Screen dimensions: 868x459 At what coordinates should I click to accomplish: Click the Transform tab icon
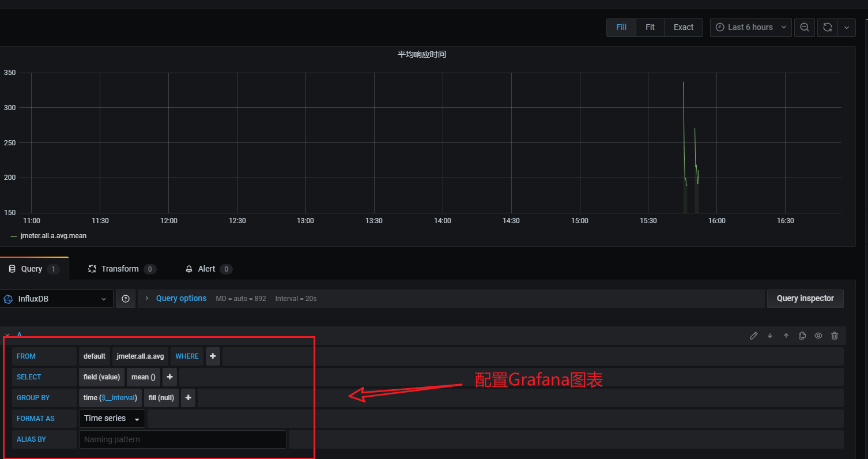pyautogui.click(x=92, y=269)
